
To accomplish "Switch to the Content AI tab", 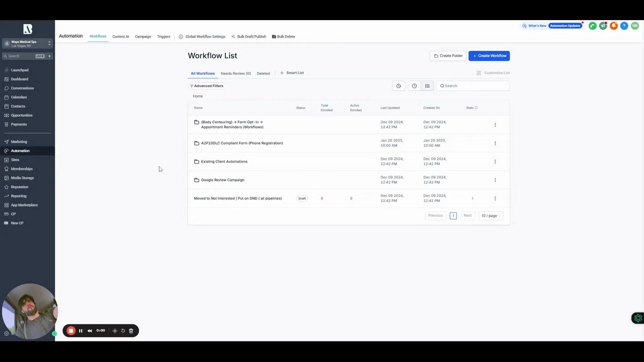I will tap(121, 37).
